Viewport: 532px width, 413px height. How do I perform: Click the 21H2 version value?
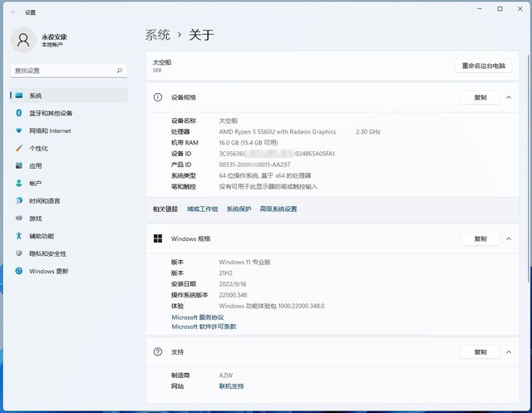tap(225, 273)
